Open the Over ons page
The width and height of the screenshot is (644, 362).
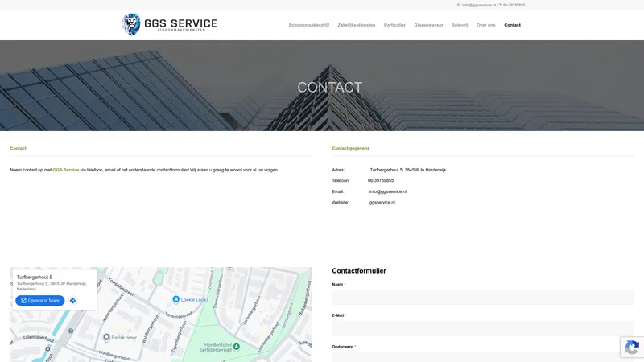486,25
